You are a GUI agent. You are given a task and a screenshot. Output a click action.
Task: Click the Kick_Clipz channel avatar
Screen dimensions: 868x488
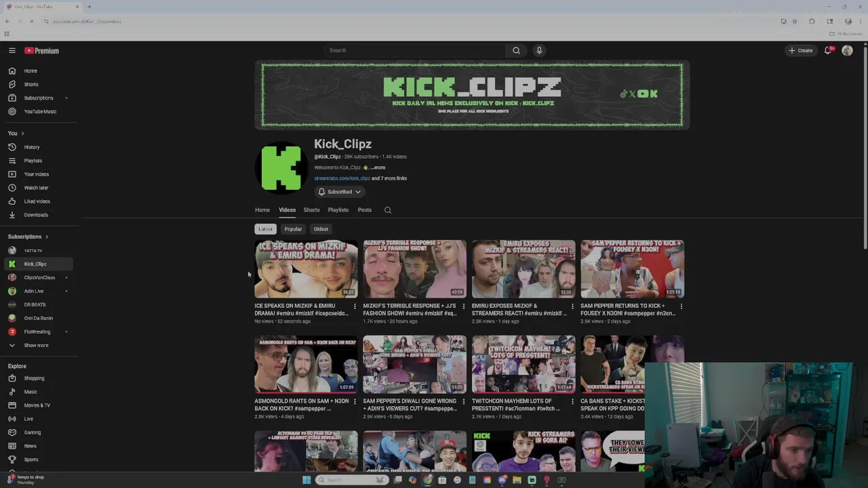pyautogui.click(x=281, y=167)
